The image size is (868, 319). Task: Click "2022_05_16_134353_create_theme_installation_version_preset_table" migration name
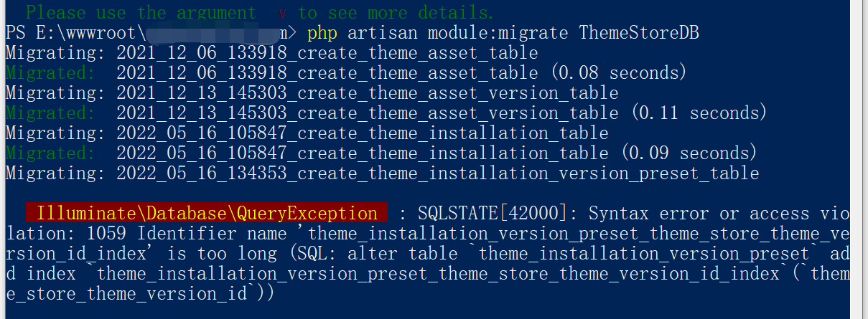[437, 173]
